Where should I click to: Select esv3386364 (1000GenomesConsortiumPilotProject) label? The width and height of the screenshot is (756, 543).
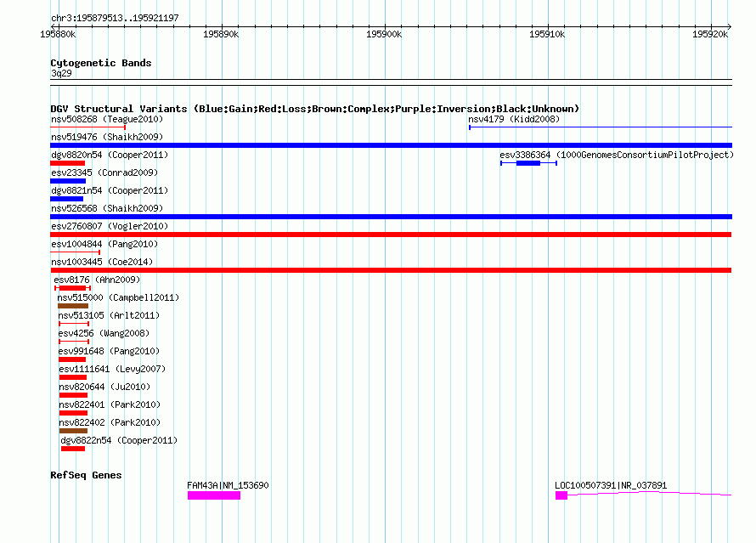pyautogui.click(x=617, y=155)
